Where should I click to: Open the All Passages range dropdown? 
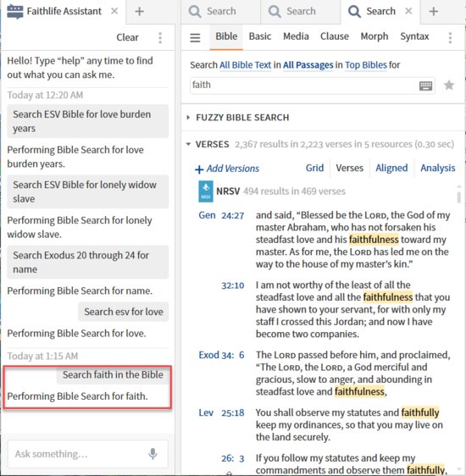pyautogui.click(x=308, y=65)
